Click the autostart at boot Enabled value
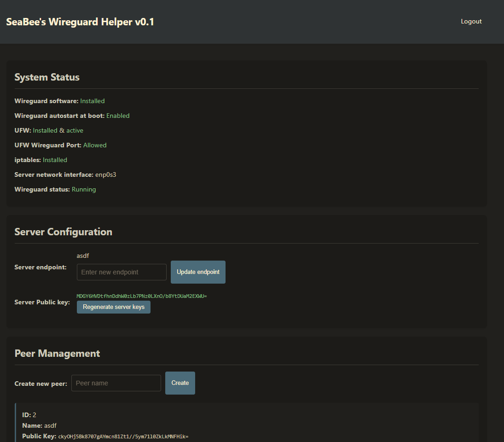The width and height of the screenshot is (504, 442). pyautogui.click(x=118, y=116)
